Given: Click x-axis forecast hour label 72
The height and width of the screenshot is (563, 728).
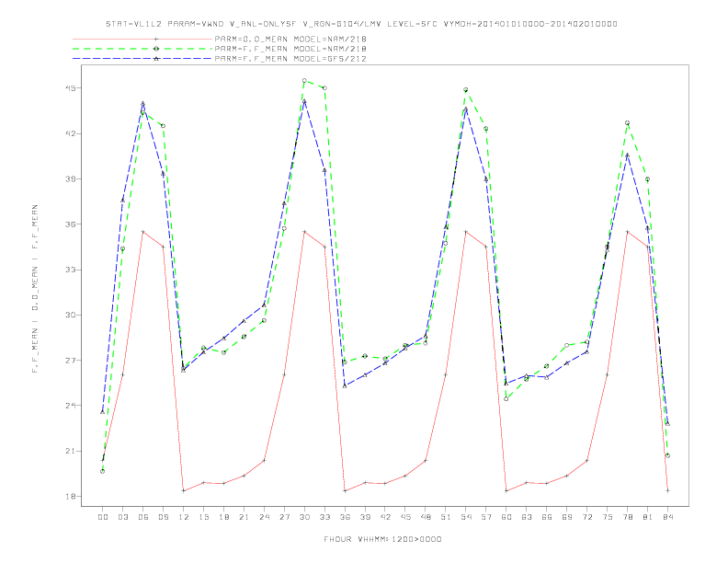Looking at the screenshot, I should pos(587,517).
